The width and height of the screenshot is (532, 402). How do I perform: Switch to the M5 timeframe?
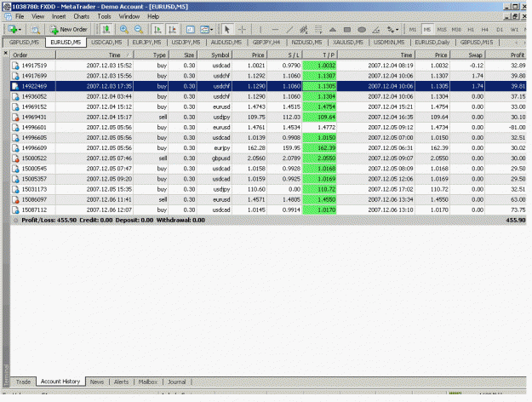coord(427,30)
